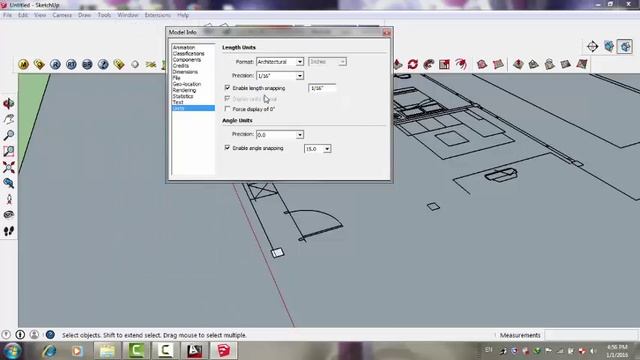The width and height of the screenshot is (640, 360).
Task: Click the user sign-in status bar icon
Action: tap(34, 335)
